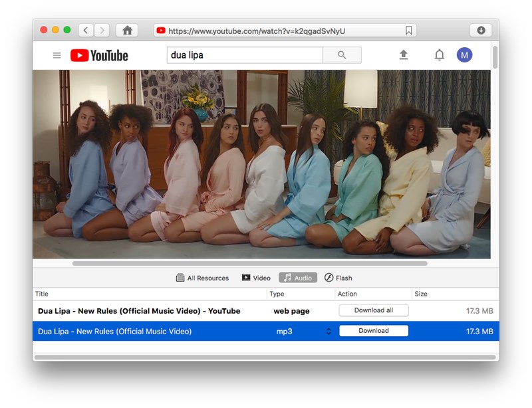Select the web page row title

coord(139,311)
